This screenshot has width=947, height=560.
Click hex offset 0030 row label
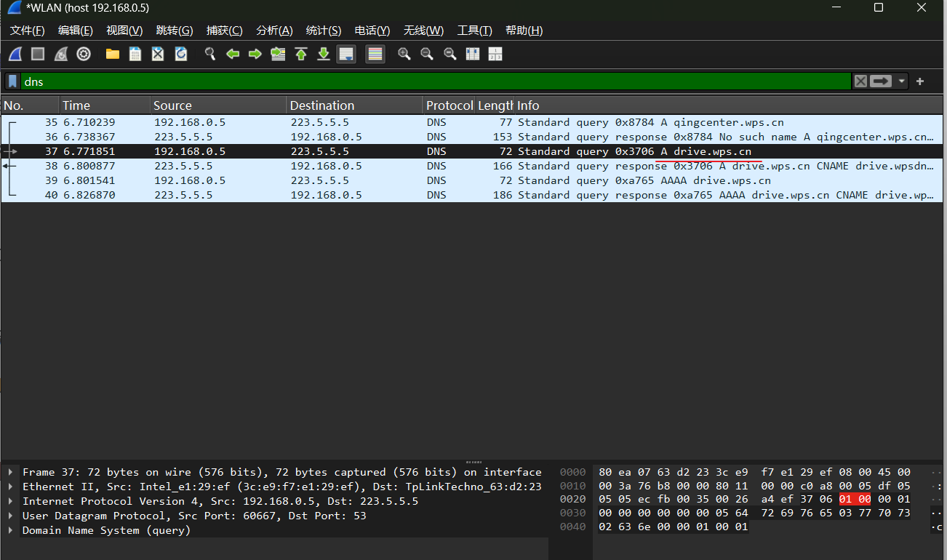click(572, 513)
